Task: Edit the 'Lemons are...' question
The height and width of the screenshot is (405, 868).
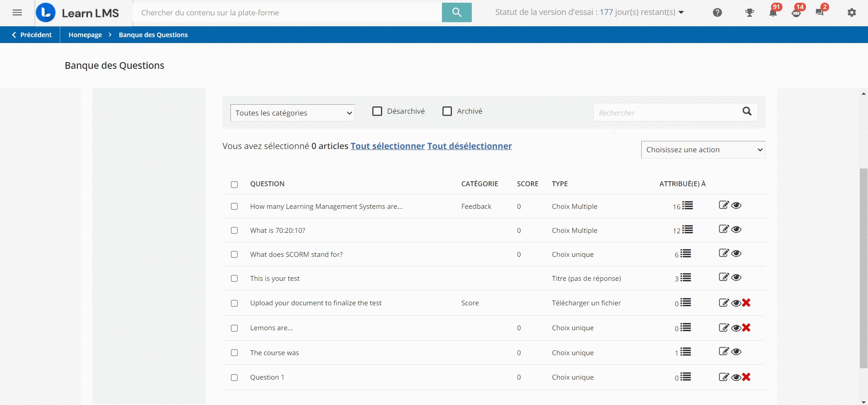Action: [724, 328]
